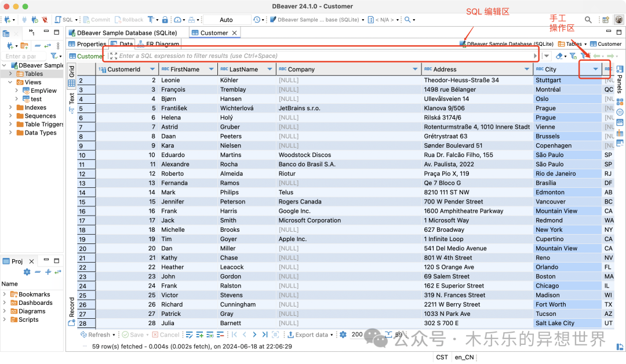Viewport: 626px width, 364px height.
Task: Click the lock icon in the toolbar
Action: pyautogui.click(x=165, y=20)
